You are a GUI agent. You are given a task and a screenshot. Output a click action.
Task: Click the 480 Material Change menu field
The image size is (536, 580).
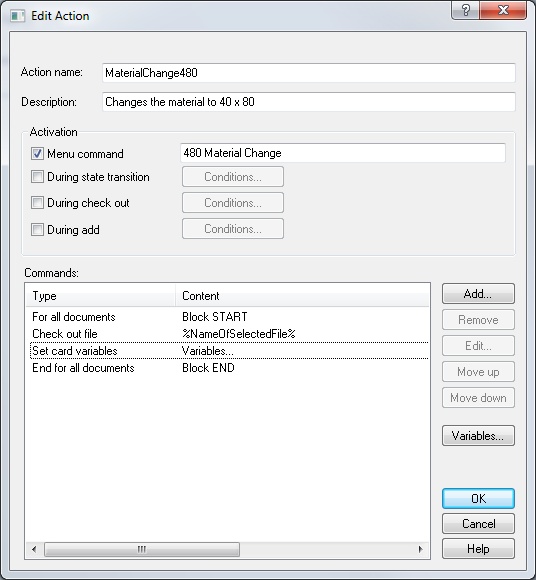click(x=343, y=153)
